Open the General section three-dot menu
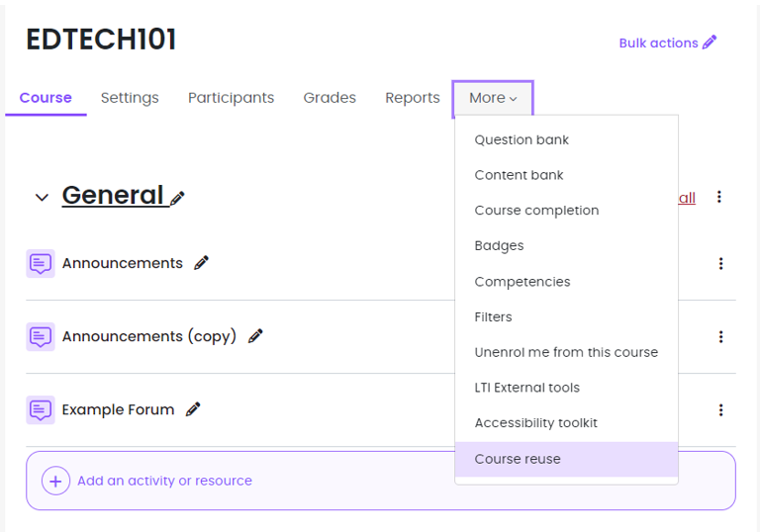Viewport: 760px width, 532px height. (719, 197)
